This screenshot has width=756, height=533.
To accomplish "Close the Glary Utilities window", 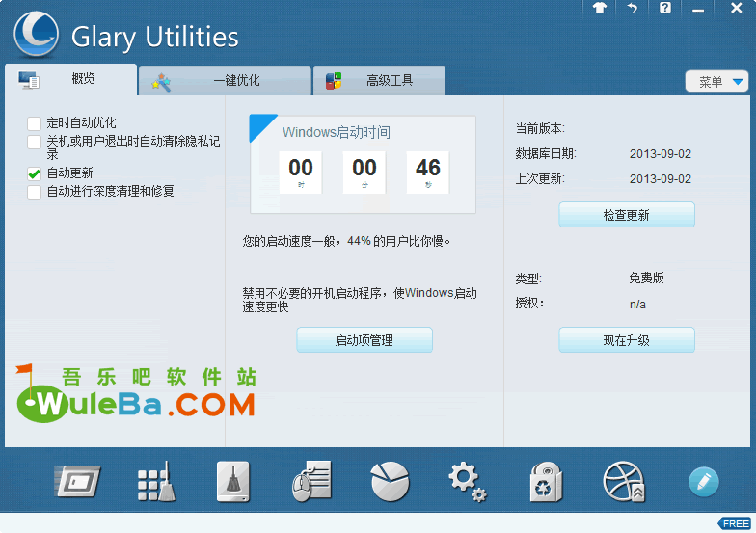I will [737, 8].
